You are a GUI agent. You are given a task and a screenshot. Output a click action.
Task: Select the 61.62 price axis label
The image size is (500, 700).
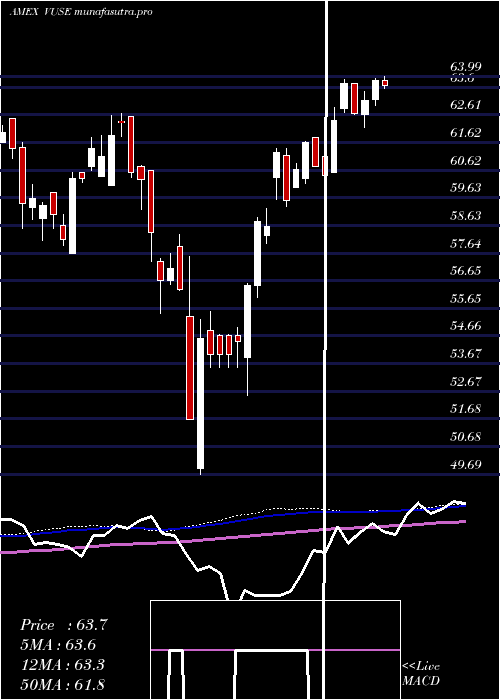(x=466, y=133)
